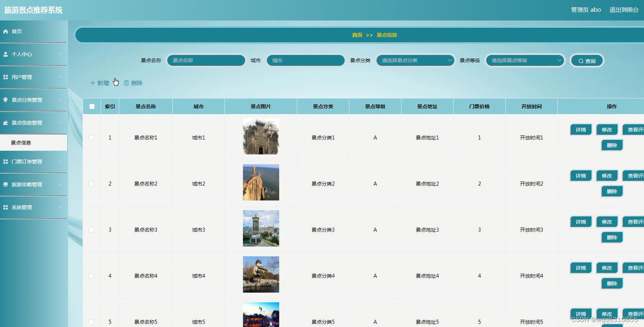Click 删除 button in row 景点名称3
Viewport: 644px width, 327px height.
click(612, 237)
